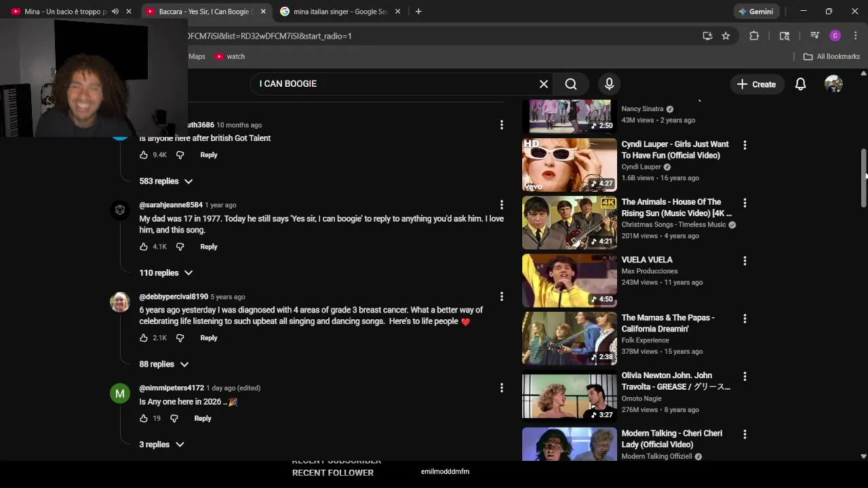The image size is (868, 488).
Task: Click the Gemini button
Action: (x=756, y=12)
